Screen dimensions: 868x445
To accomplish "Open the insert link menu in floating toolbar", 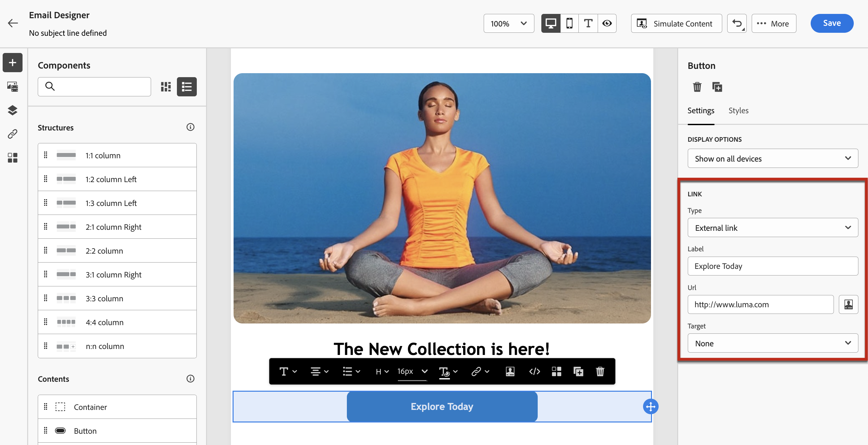I will tap(480, 371).
